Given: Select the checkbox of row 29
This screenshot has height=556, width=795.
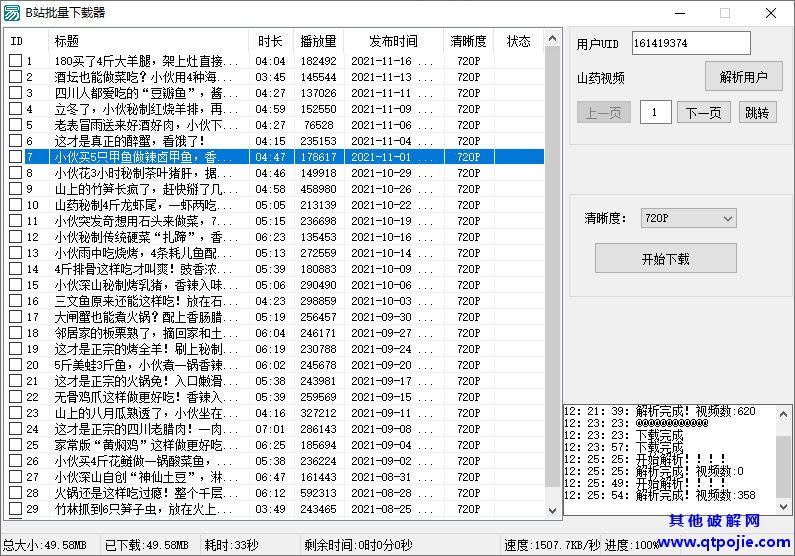Looking at the screenshot, I should 16,508.
